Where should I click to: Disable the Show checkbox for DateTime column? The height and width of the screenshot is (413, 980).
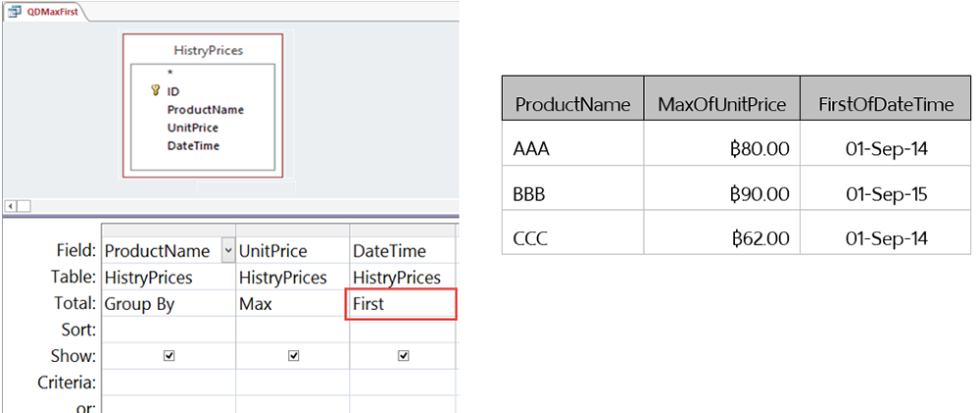[404, 356]
